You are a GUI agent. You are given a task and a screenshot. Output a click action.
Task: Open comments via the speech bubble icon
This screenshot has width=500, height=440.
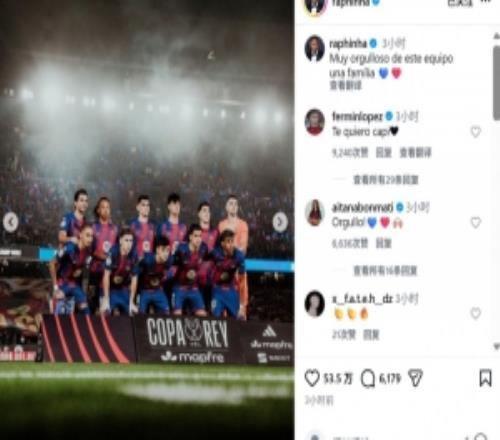[368, 378]
